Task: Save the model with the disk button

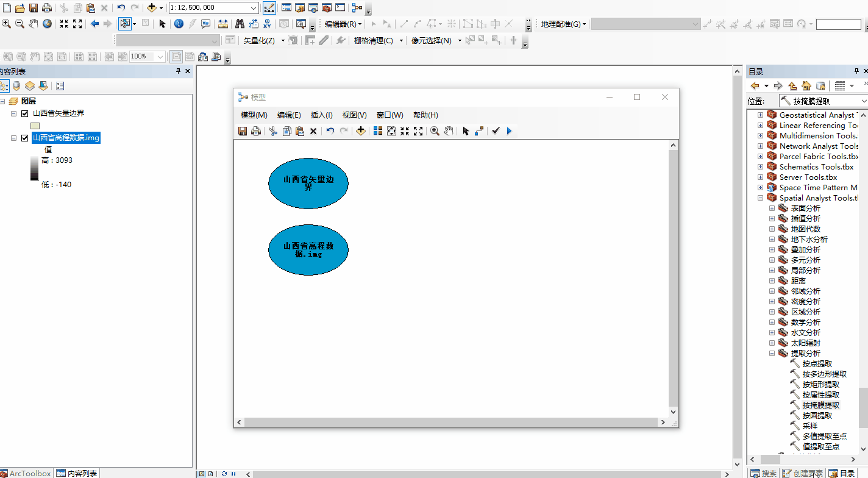Action: click(242, 130)
